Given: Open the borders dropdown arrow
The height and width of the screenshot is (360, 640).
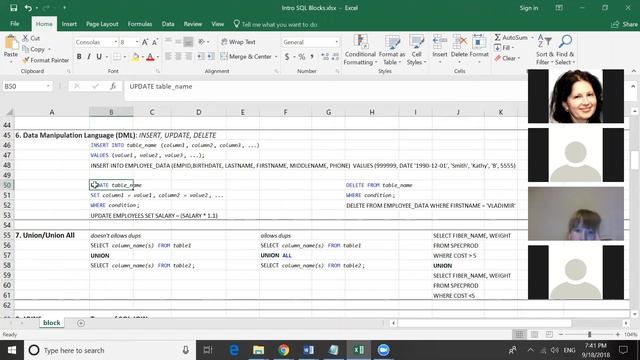Looking at the screenshot, I should pyautogui.click(x=124, y=57).
